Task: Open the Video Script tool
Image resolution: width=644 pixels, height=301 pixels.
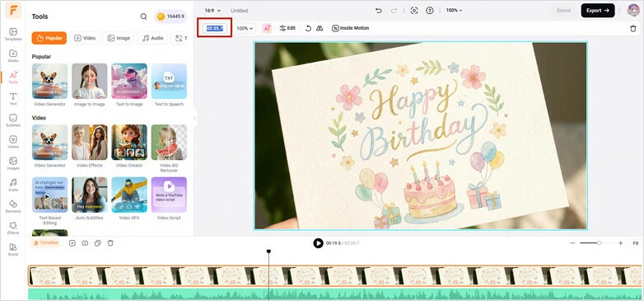Action: (169, 199)
